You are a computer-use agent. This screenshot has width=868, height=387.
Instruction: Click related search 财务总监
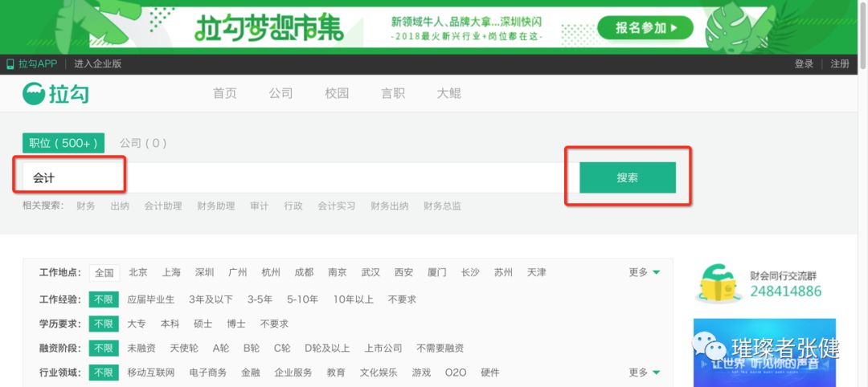point(442,206)
